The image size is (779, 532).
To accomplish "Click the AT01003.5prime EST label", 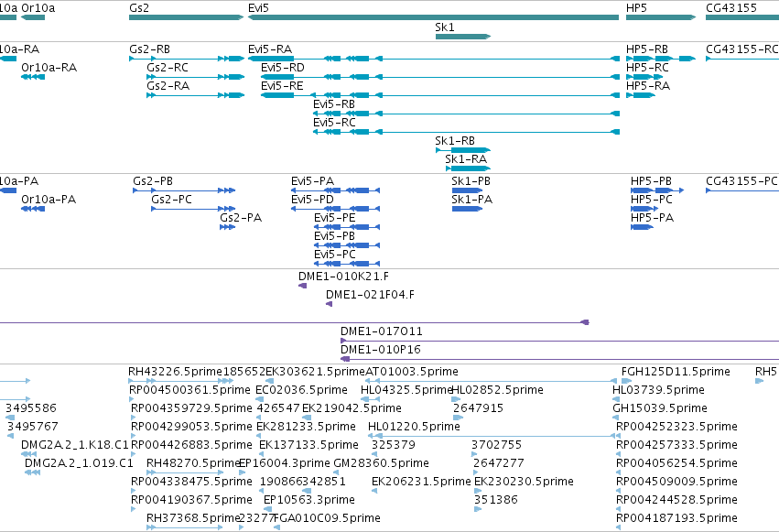I will point(412,372).
